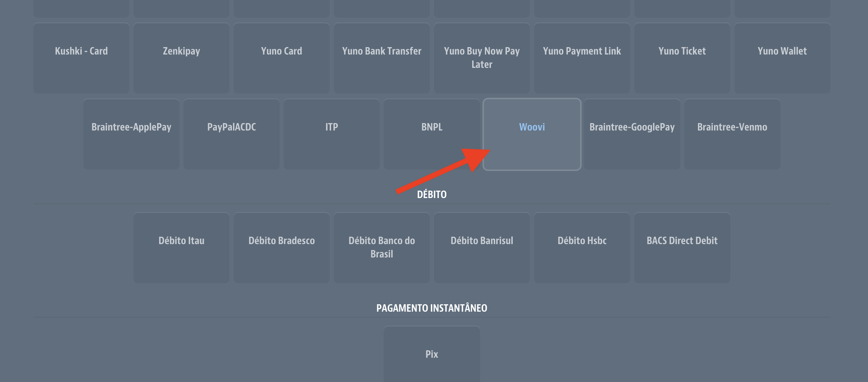Screen dimensions: 868x382
Task: Choose Débito Banco do Brasil
Action: [382, 248]
